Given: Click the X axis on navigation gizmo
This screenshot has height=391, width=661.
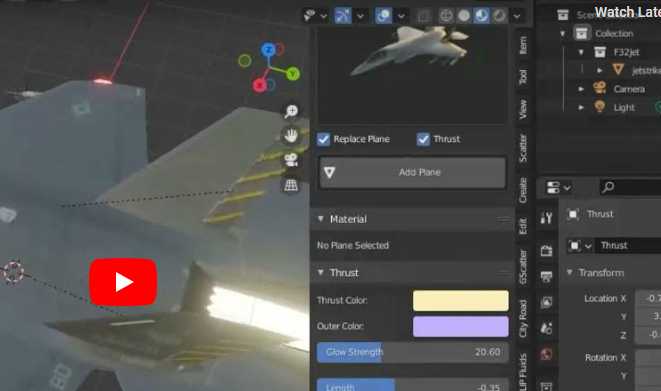Looking at the screenshot, I should pyautogui.click(x=259, y=86).
